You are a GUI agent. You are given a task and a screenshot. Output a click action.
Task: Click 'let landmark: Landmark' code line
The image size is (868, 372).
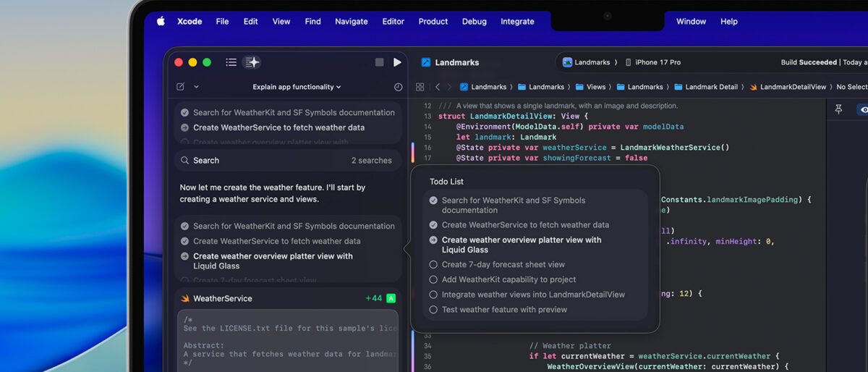pos(506,137)
